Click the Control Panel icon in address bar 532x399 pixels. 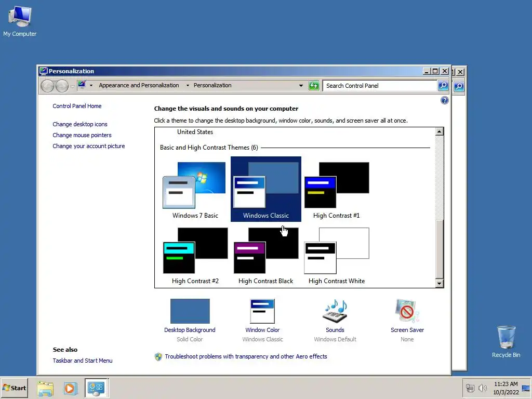(82, 85)
